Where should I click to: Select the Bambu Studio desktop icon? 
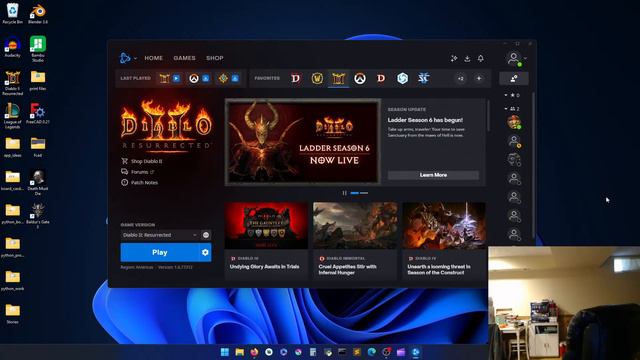click(38, 49)
